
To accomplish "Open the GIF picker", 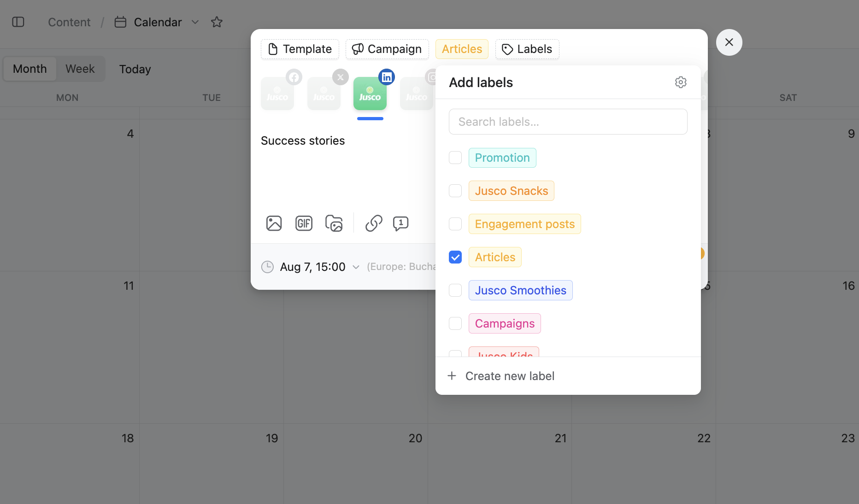I will point(304,223).
